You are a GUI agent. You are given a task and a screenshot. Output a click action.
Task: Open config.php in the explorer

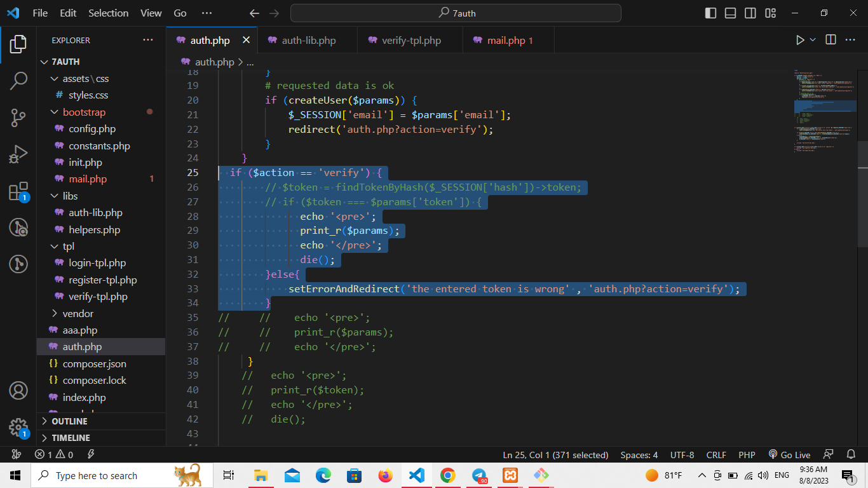pyautogui.click(x=102, y=129)
